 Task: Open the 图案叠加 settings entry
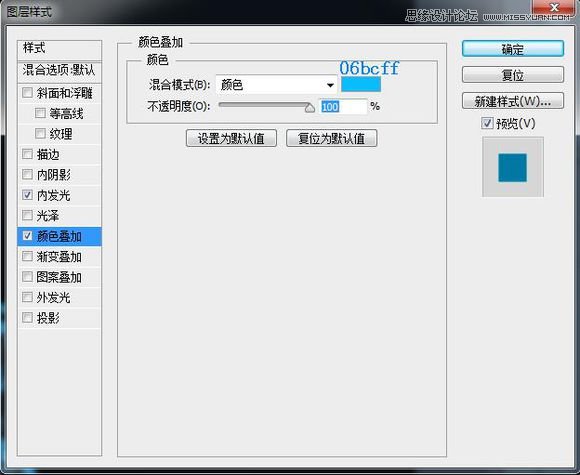(59, 277)
